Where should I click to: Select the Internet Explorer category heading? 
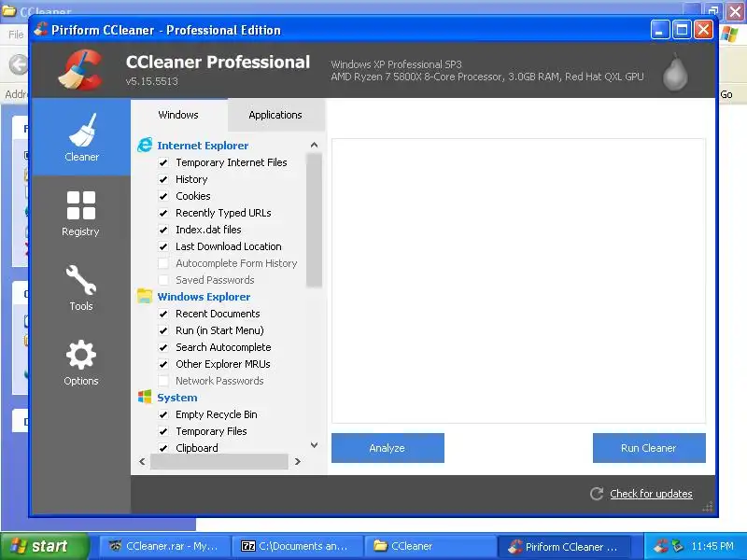coord(203,146)
